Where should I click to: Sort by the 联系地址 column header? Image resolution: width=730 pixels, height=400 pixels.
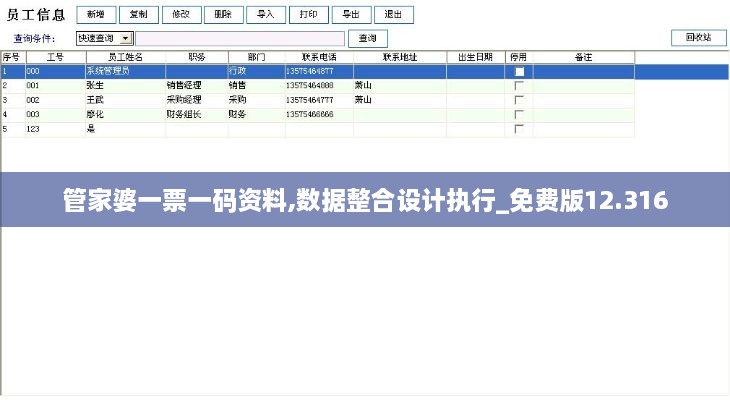click(x=400, y=57)
